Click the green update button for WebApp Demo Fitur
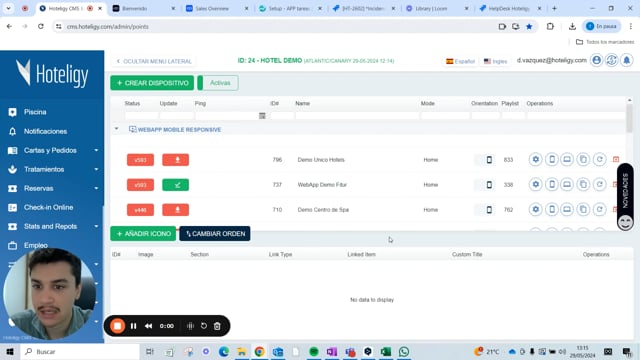Image resolution: width=640 pixels, height=360 pixels. pyautogui.click(x=176, y=185)
